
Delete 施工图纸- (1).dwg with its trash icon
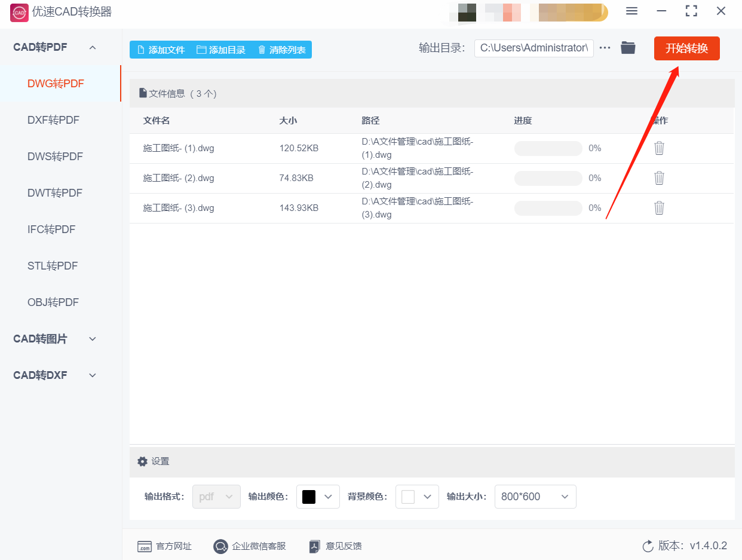pyautogui.click(x=659, y=148)
